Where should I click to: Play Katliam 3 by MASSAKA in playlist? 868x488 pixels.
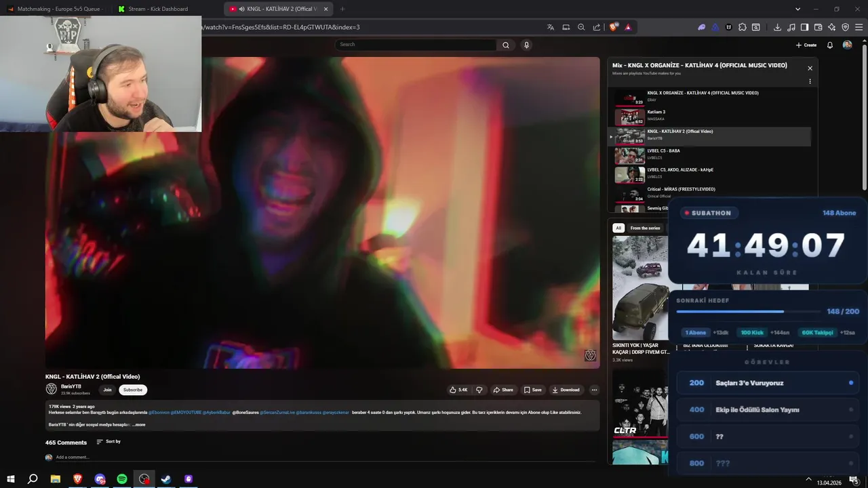709,117
